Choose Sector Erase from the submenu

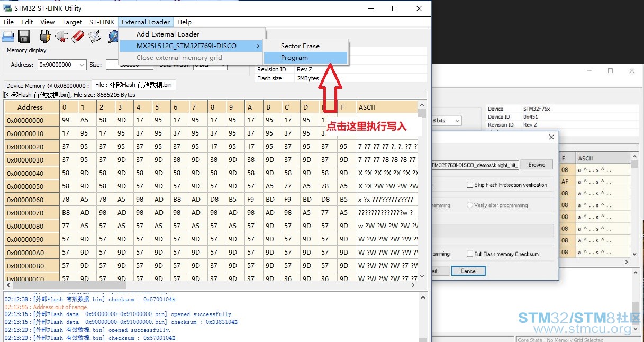coord(306,46)
